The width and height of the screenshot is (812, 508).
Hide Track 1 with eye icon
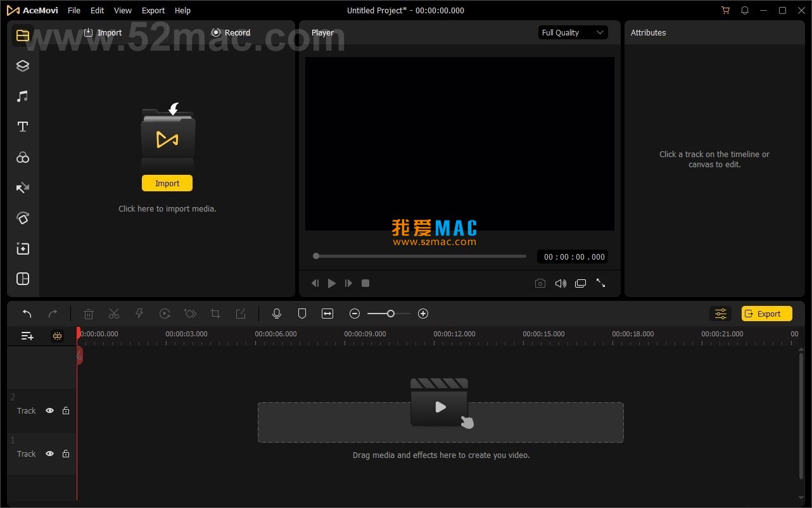49,454
